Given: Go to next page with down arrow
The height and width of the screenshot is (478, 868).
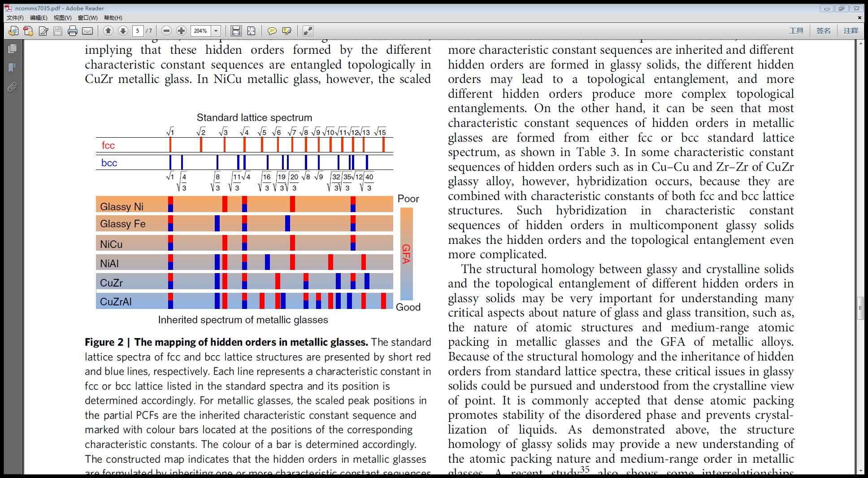Looking at the screenshot, I should tap(123, 31).
